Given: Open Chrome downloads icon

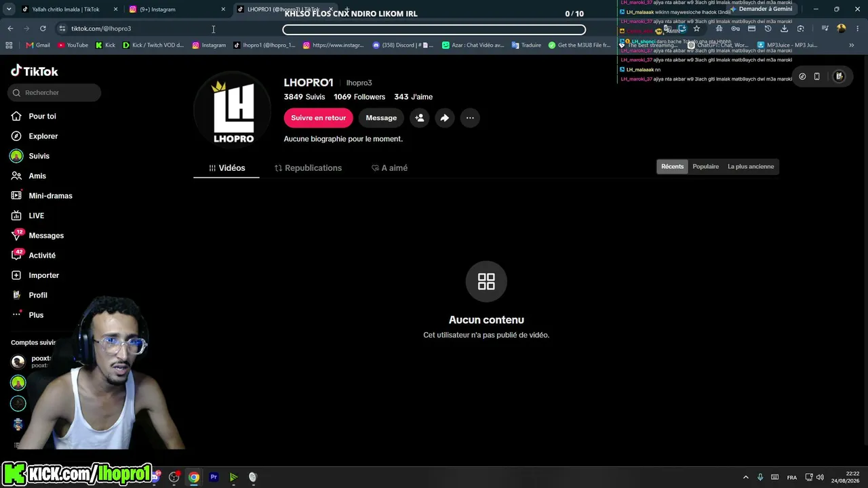Looking at the screenshot, I should (785, 28).
